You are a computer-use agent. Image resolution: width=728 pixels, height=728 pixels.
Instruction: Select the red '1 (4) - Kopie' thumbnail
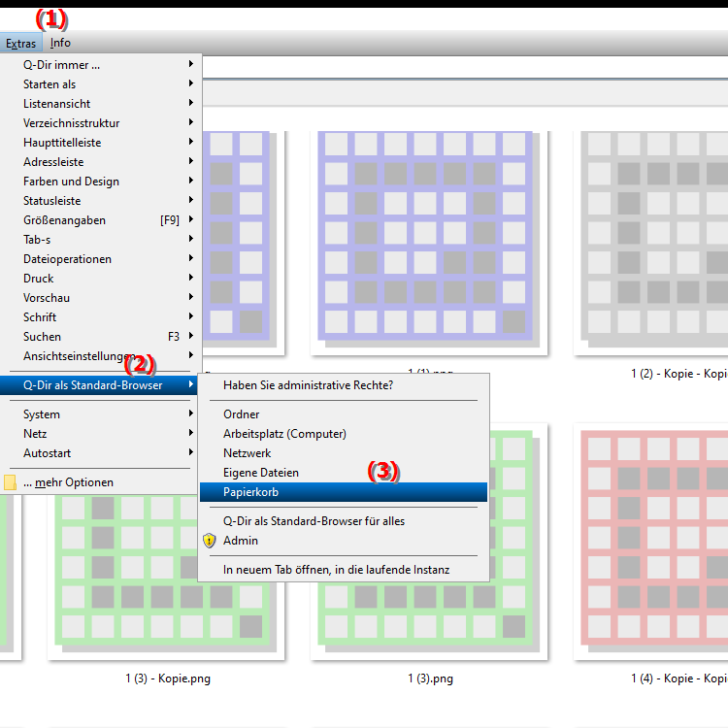click(x=651, y=542)
